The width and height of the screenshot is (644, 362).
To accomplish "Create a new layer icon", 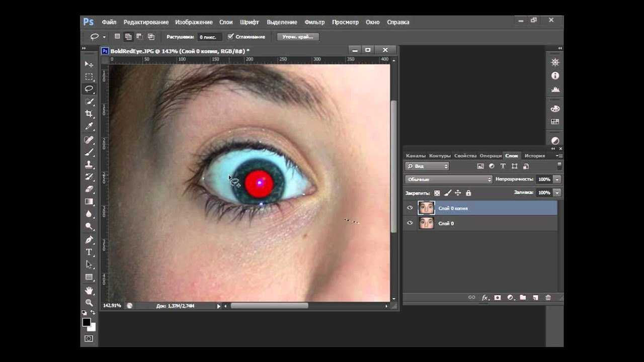I will 535,298.
